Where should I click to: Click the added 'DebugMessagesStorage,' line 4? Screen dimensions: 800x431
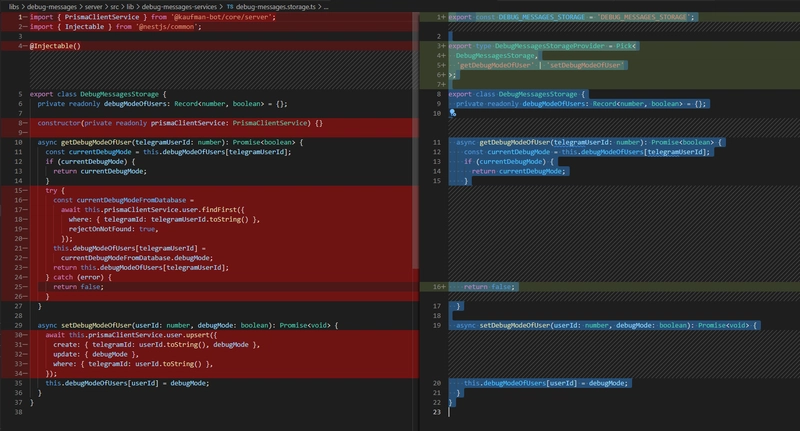pos(497,56)
